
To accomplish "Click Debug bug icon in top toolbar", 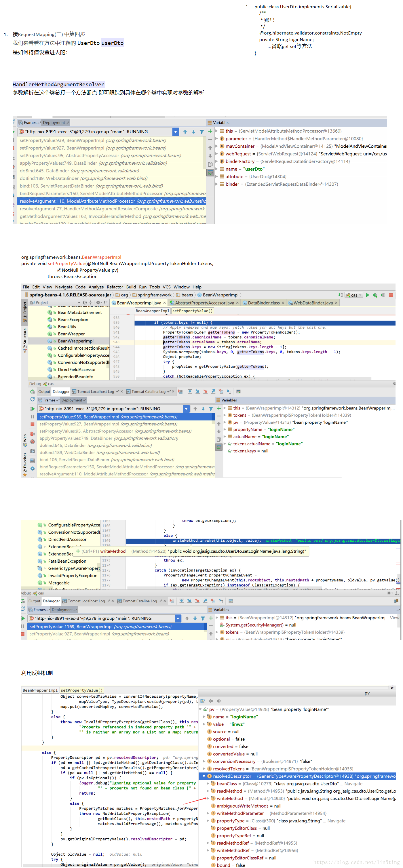I will tap(375, 295).
